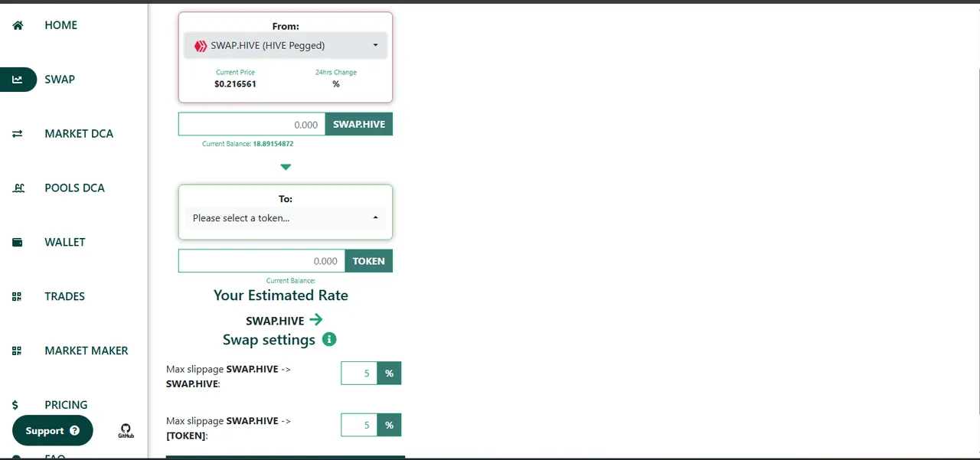
Task: Go to MARKET DCA page
Action: click(x=79, y=134)
